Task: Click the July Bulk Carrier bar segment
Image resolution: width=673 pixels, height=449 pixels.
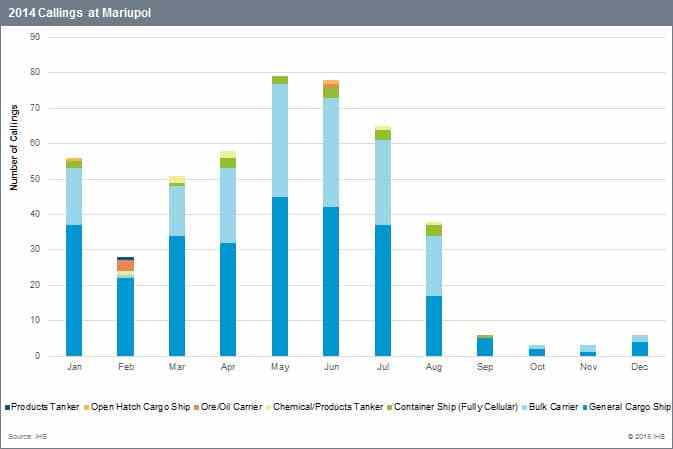Action: 383,182
